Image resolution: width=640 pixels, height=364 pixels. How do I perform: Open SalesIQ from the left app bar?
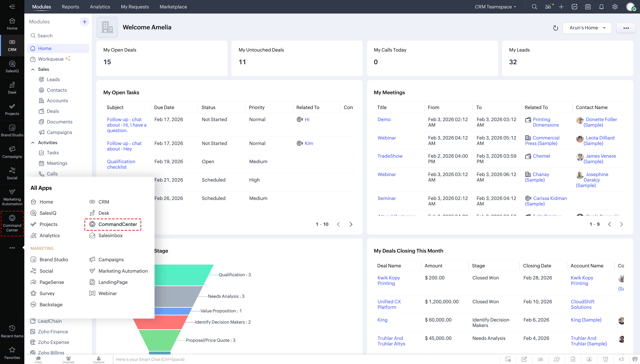[12, 67]
